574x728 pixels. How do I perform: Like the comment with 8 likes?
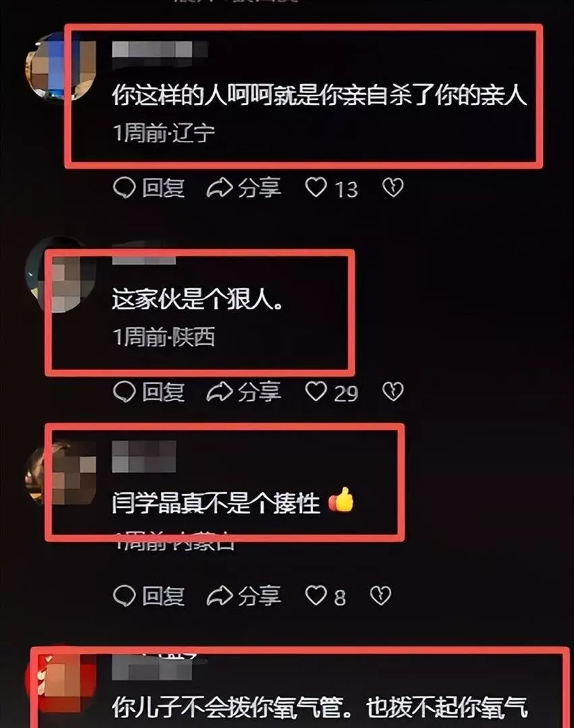tap(316, 595)
